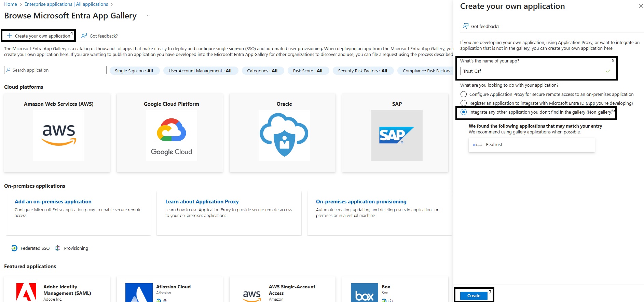The image size is (644, 302).
Task: Open the Single Sign-on filter
Action: coord(134,71)
